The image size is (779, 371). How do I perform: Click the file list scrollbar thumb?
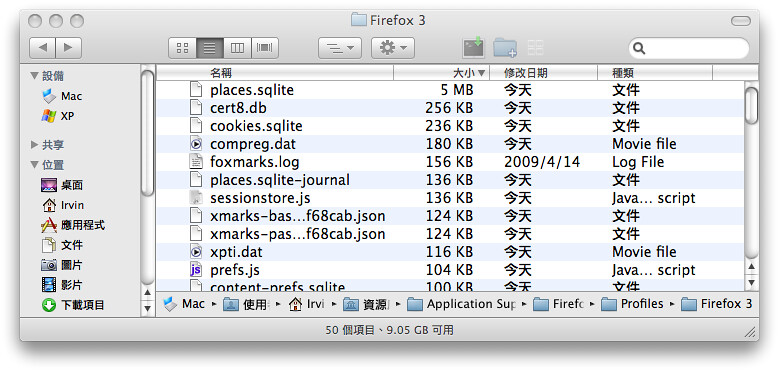[x=752, y=105]
